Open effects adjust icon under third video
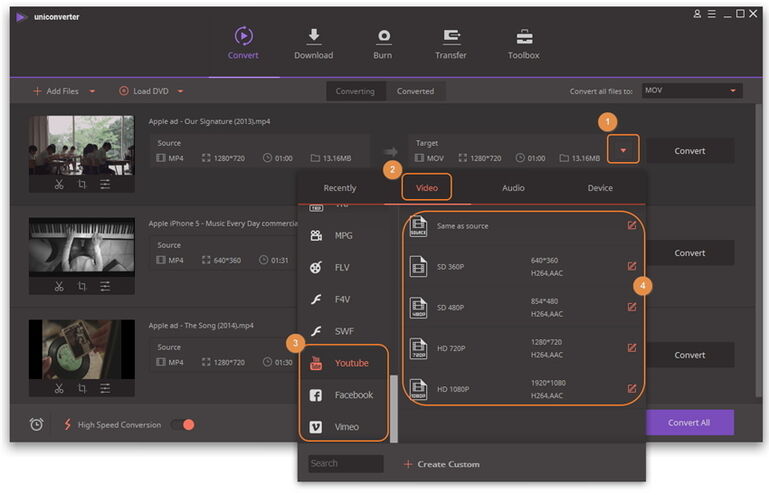 105,388
